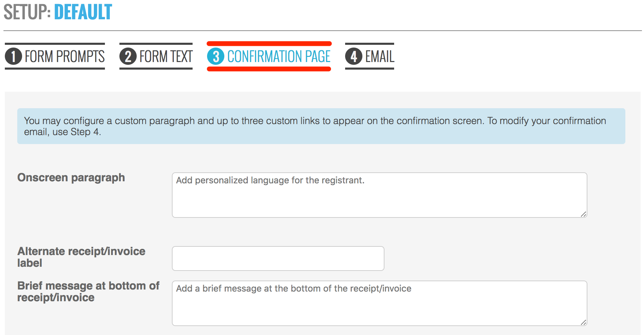The image size is (644, 335).
Task: Click the Brief message box resize handle
Action: point(583,322)
